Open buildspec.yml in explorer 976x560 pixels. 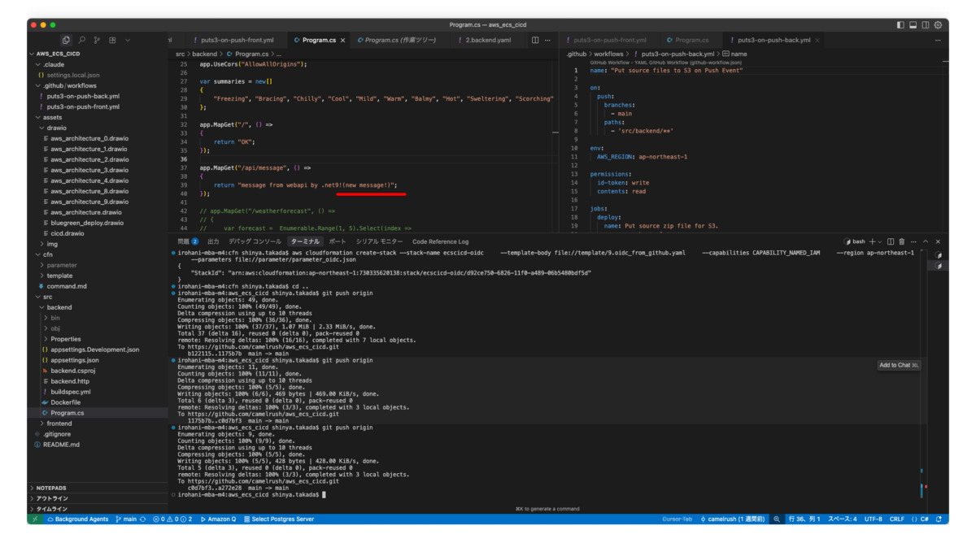click(x=97, y=392)
